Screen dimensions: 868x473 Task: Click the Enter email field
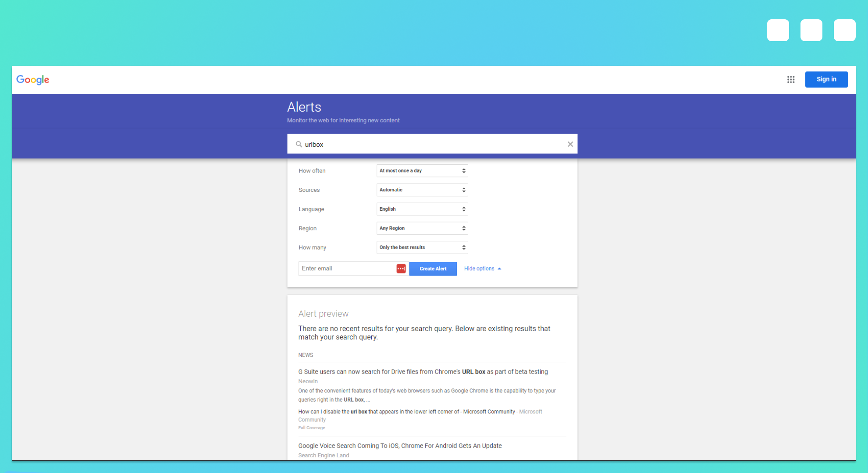point(347,268)
